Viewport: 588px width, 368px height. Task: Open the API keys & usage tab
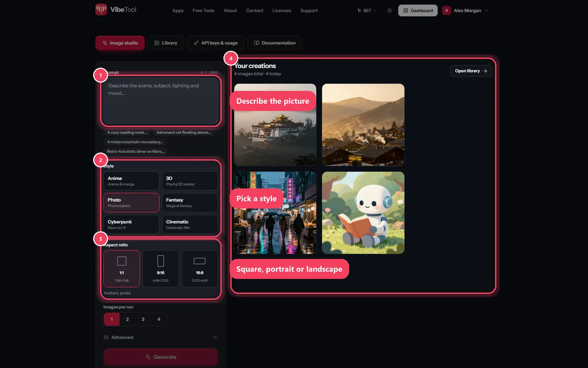216,43
